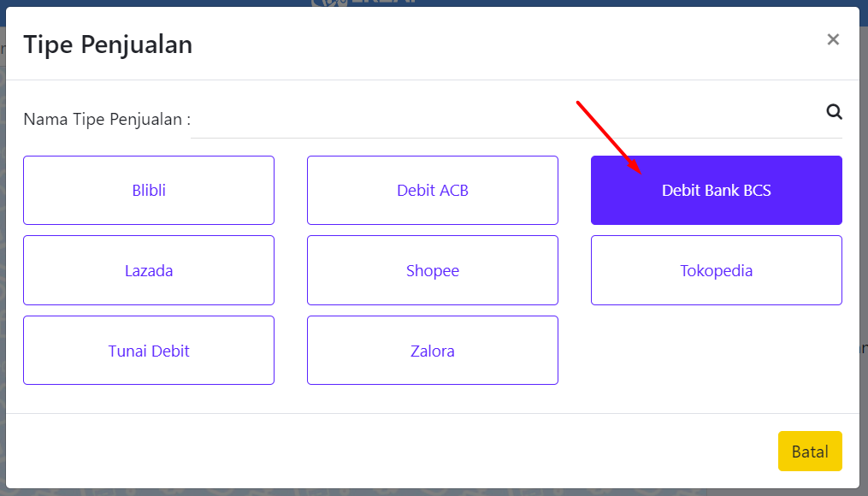868x496 pixels.
Task: Choose the Tokopedia option
Action: point(717,270)
